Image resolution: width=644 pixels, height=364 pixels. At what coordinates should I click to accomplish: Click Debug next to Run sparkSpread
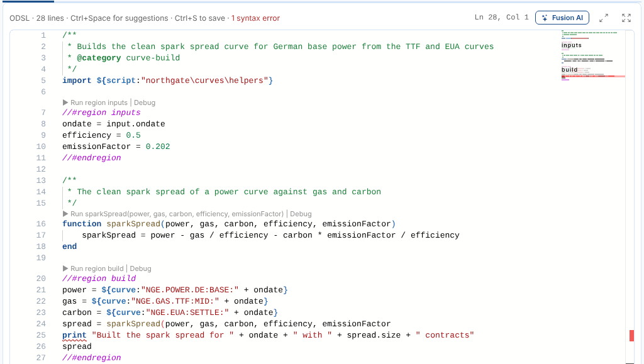[301, 214]
